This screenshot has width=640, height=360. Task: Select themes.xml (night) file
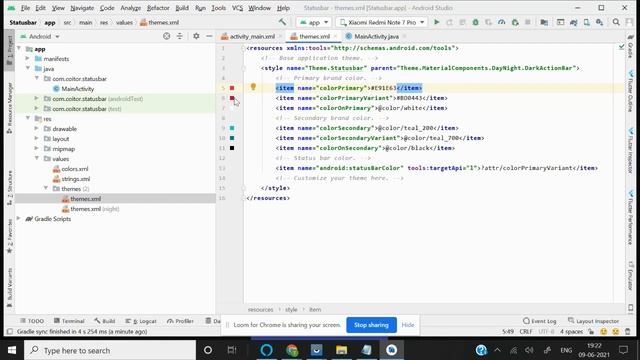(90, 209)
